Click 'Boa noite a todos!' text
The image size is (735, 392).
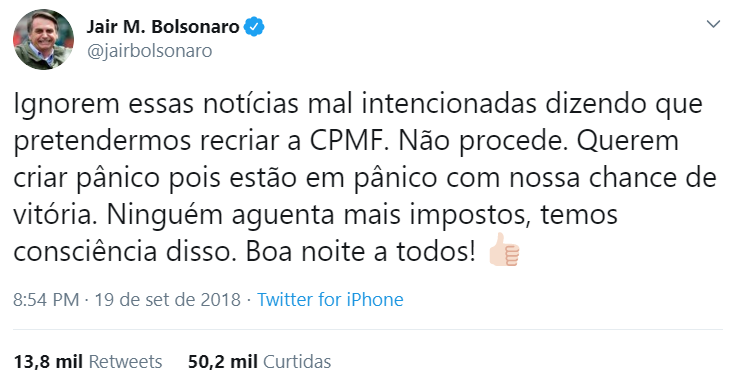(x=361, y=252)
